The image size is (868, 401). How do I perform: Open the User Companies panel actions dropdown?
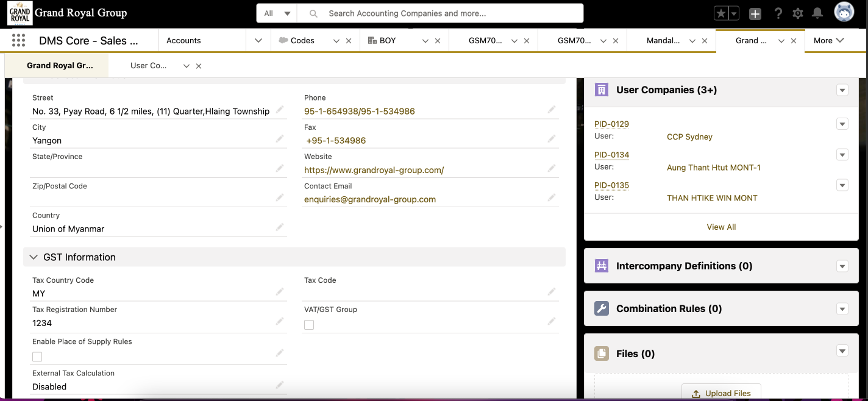[x=842, y=90]
